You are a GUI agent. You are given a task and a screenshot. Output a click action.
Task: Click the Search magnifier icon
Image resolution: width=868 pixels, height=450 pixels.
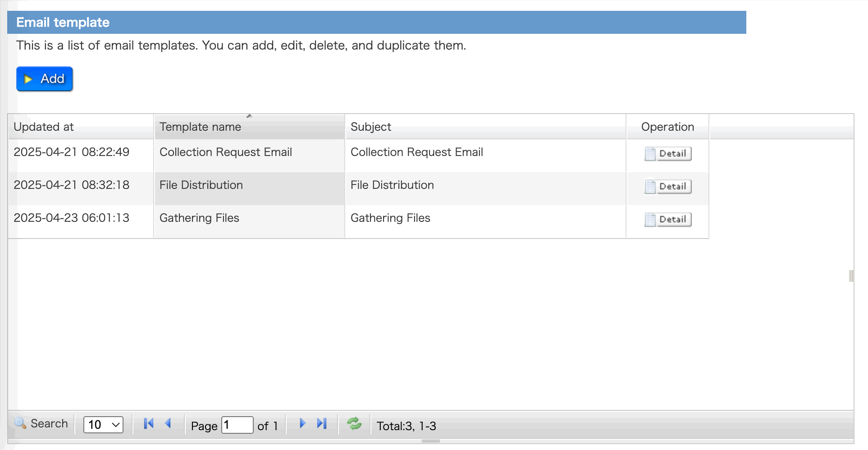[x=20, y=424]
